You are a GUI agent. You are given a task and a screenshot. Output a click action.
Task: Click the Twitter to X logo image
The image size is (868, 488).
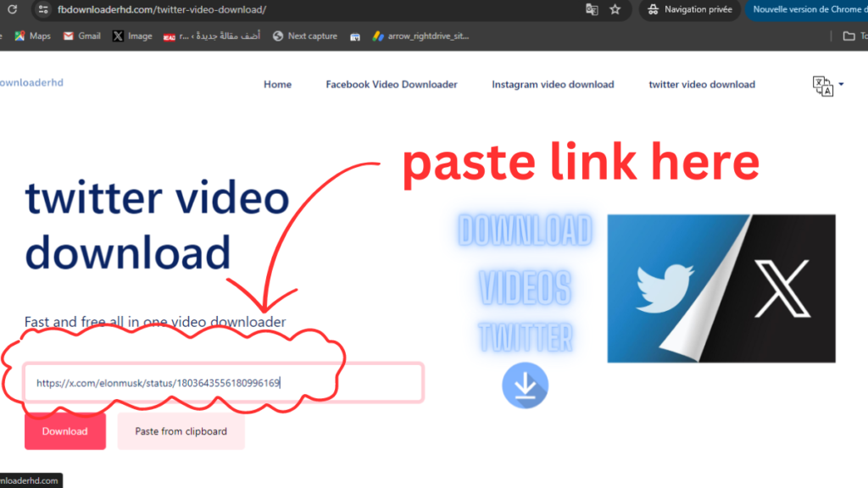[721, 288]
